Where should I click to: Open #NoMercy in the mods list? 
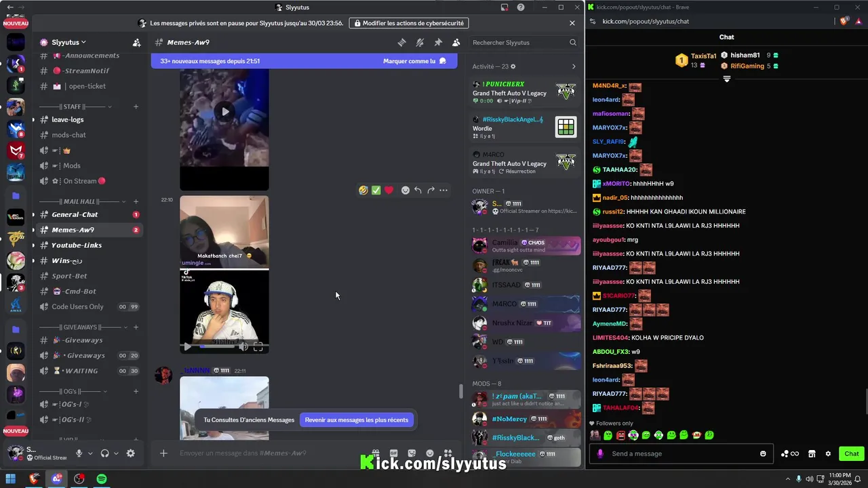(x=526, y=419)
